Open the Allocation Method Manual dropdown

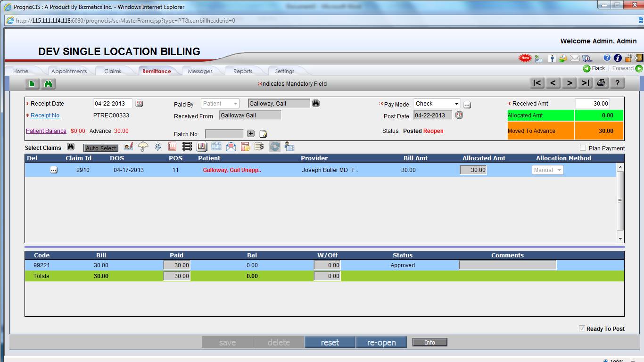(x=548, y=170)
